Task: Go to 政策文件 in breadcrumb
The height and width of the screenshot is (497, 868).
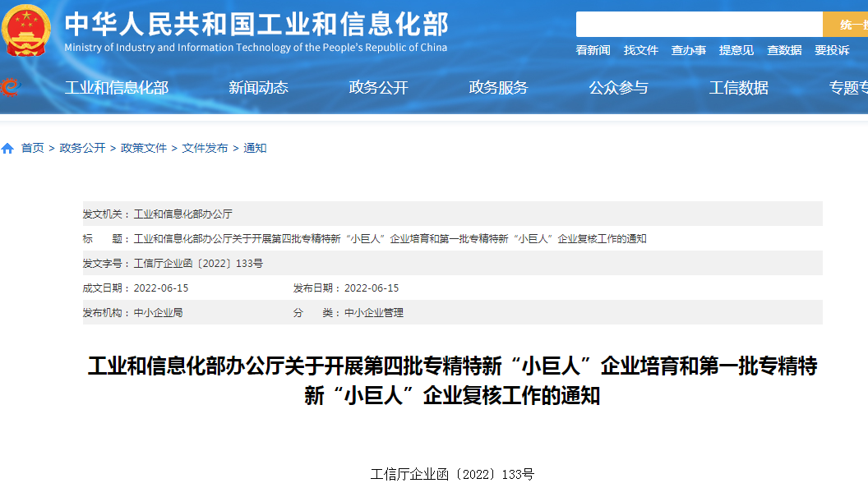Action: pos(144,149)
